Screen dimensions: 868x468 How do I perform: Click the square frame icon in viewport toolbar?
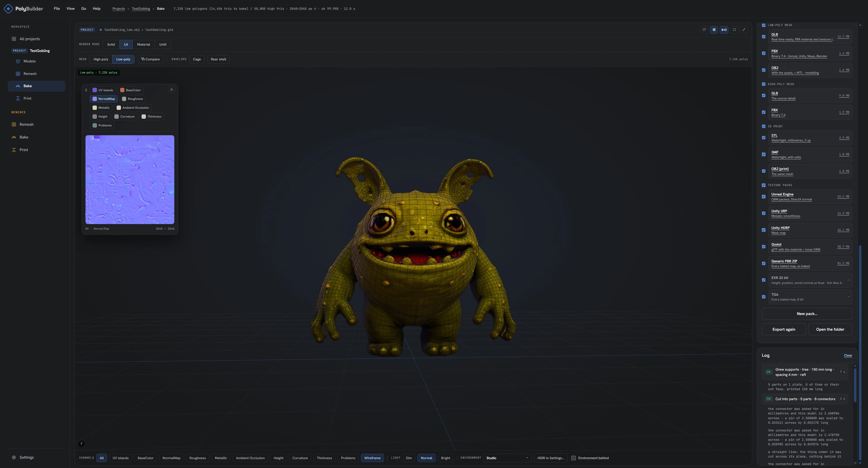pos(734,30)
